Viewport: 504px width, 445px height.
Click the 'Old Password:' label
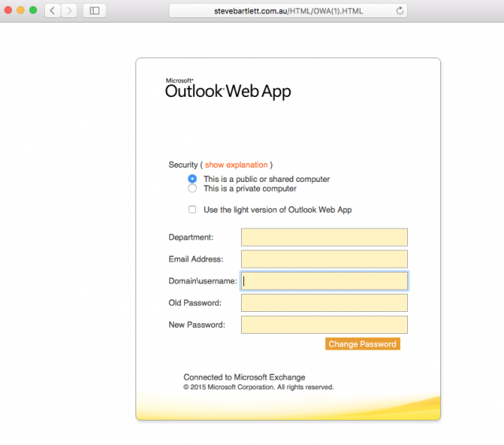click(x=195, y=302)
